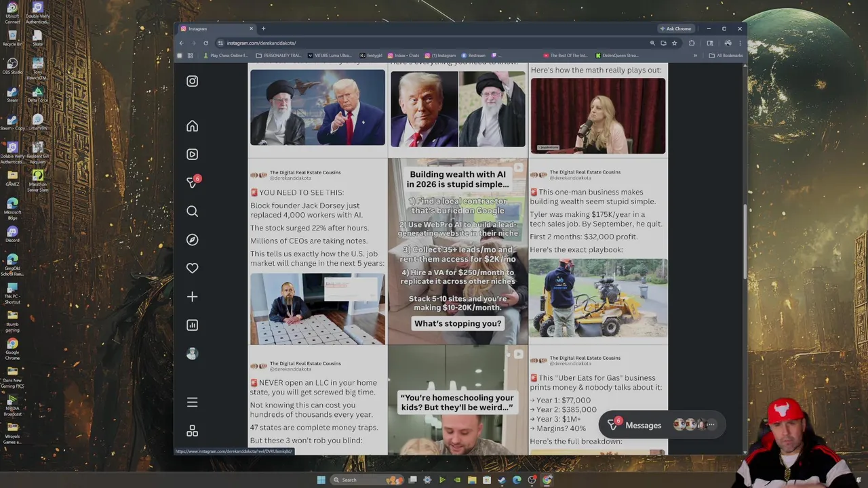Screen dimensions: 868x488
Task: Open Restream bookmark
Action: tap(474, 56)
